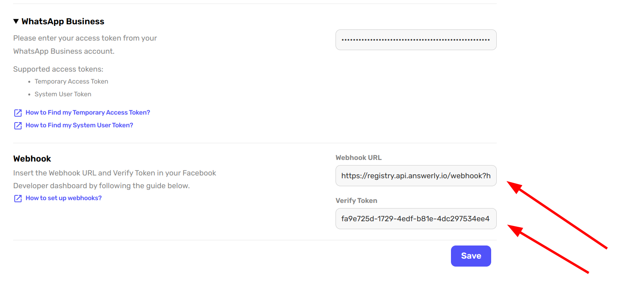Save the WhatsApp Business settings

(471, 256)
